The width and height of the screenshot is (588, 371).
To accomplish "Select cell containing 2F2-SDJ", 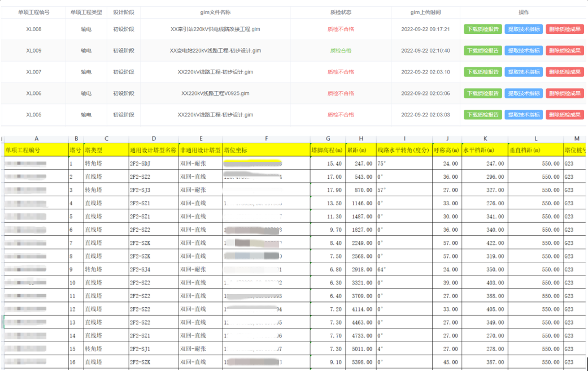I will [154, 163].
